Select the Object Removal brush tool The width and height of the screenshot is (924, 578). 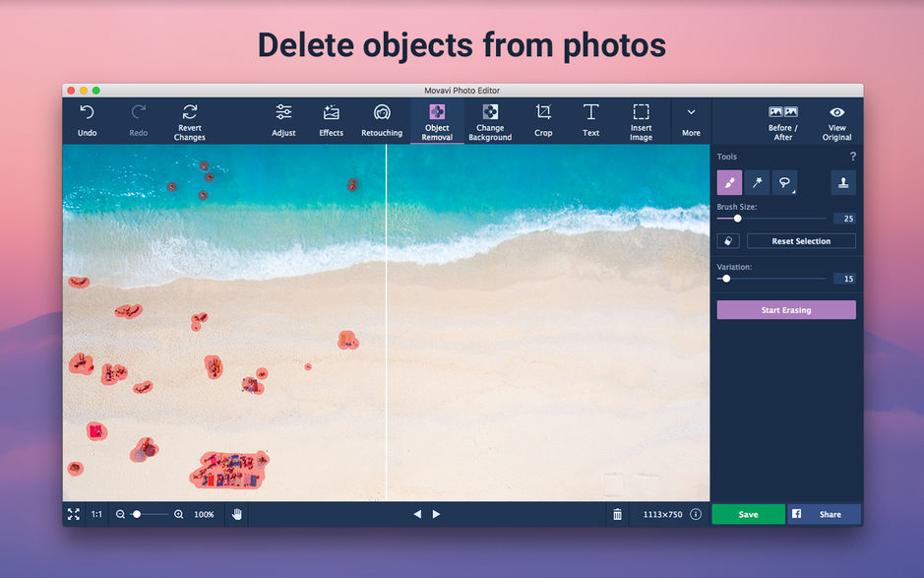(729, 182)
